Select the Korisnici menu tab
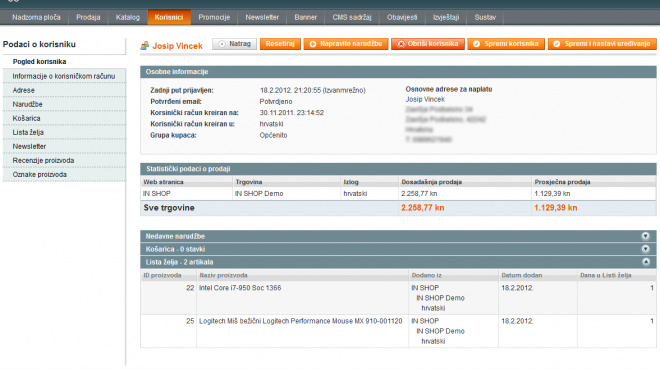This screenshot has height=370, width=660. 169,17
